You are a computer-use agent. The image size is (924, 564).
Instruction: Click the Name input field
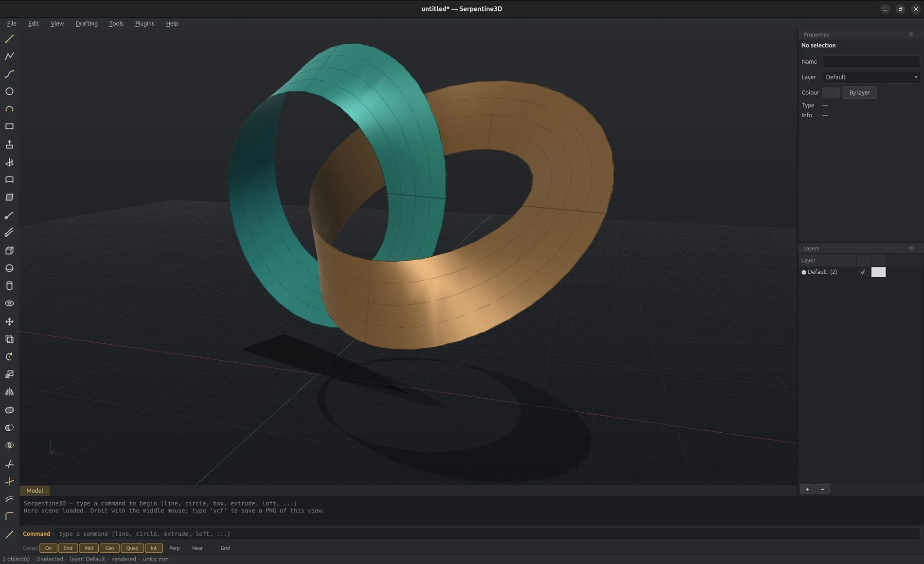(871, 62)
